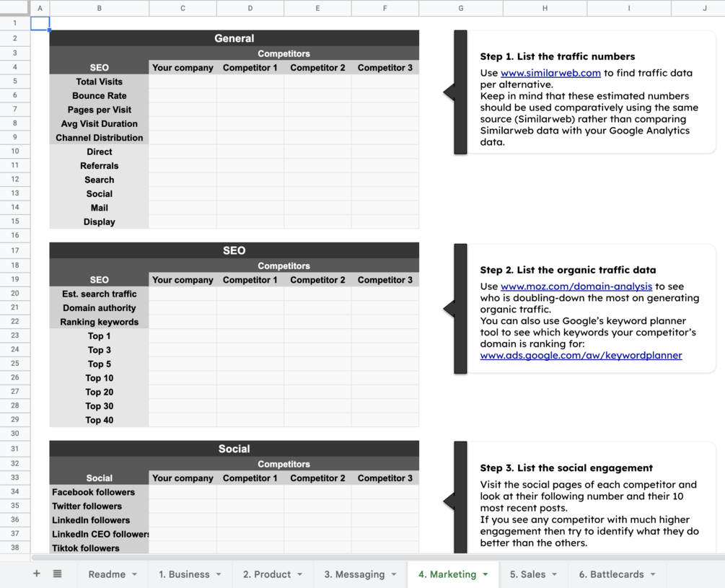Click the horizontal scrollbar above sheet tabs
725x588 pixels.
378,558
